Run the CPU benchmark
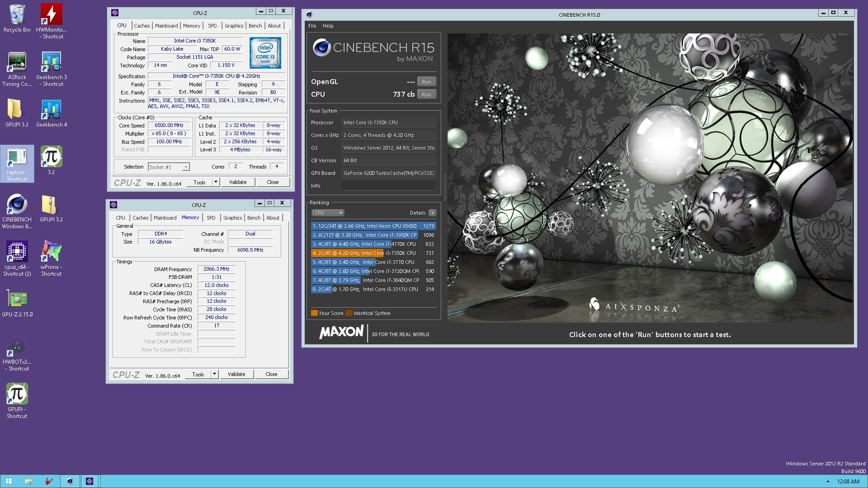This screenshot has width=868, height=488. (426, 94)
